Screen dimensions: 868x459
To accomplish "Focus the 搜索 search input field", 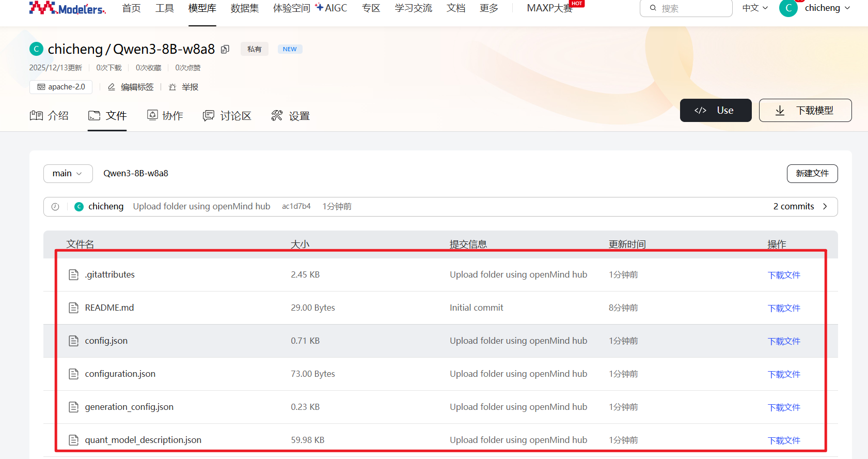I will 686,8.
